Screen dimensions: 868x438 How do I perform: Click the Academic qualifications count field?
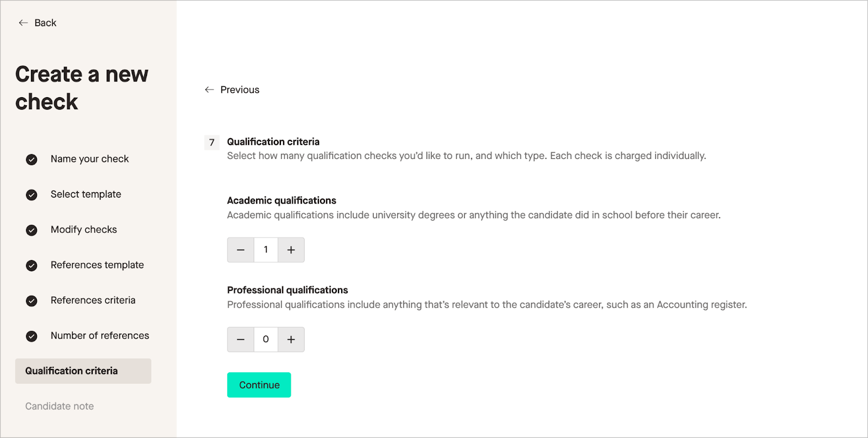pyautogui.click(x=265, y=250)
